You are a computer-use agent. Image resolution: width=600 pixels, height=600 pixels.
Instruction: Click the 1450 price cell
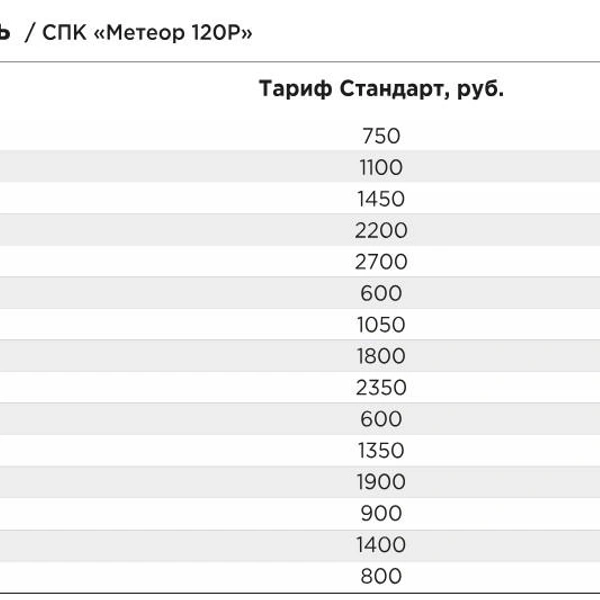tap(381, 199)
